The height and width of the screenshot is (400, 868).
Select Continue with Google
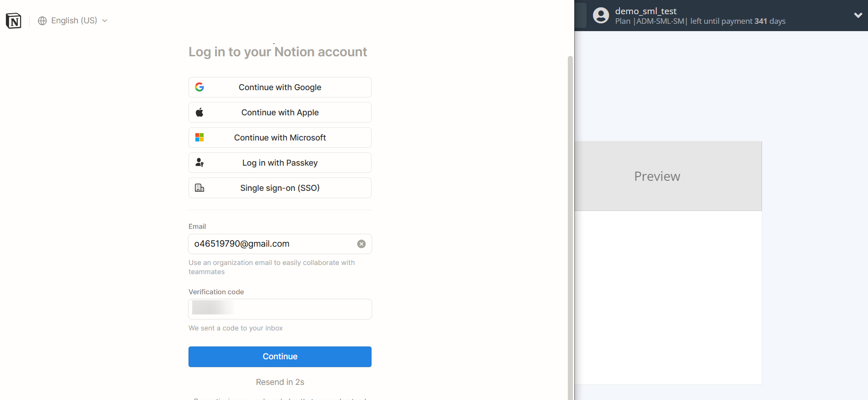280,87
